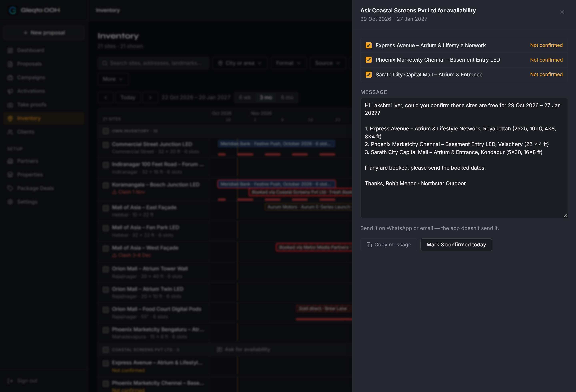Click the New proposal button in sidebar

(x=44, y=33)
